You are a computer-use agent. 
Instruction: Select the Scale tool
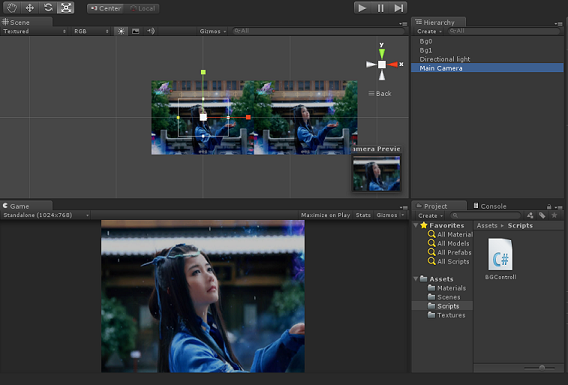[x=66, y=8]
